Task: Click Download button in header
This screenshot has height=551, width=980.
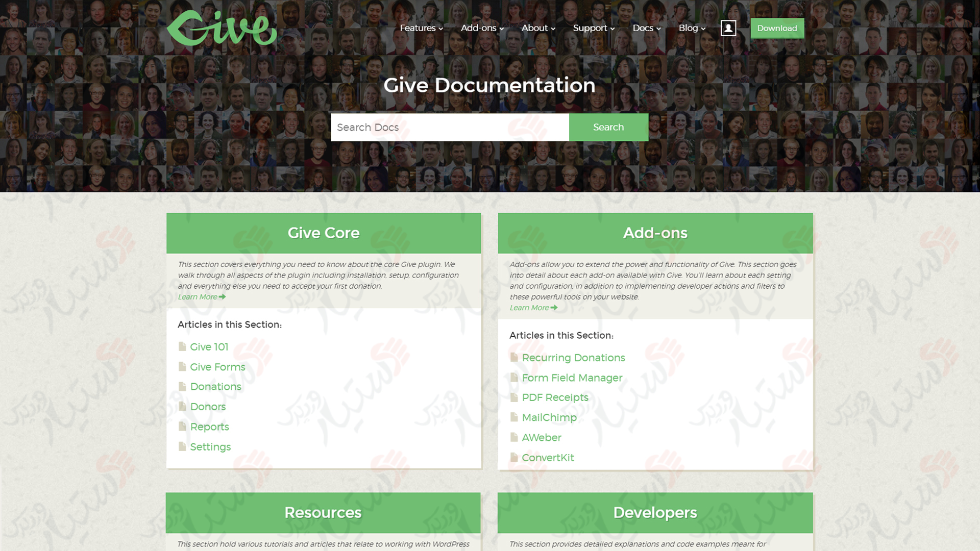Action: coord(777,28)
